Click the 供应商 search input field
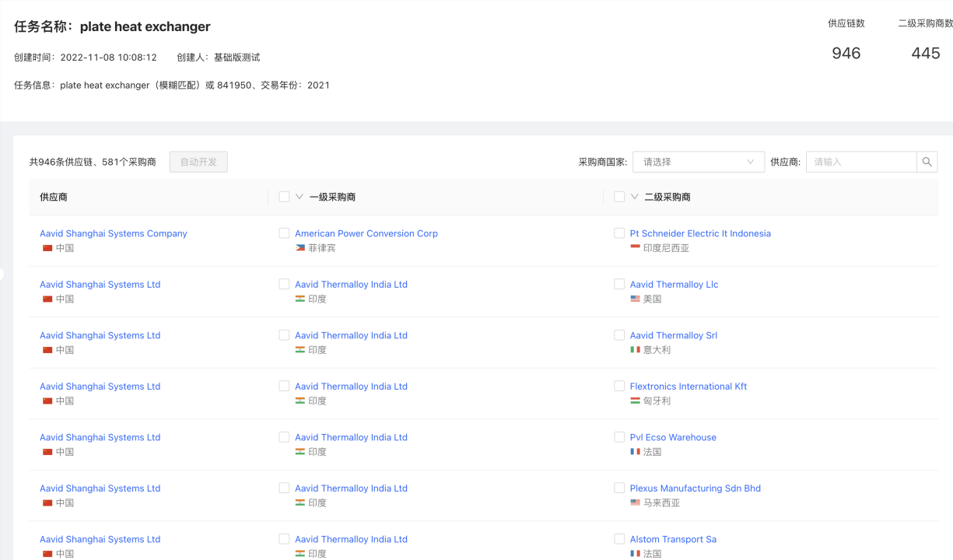 point(860,162)
